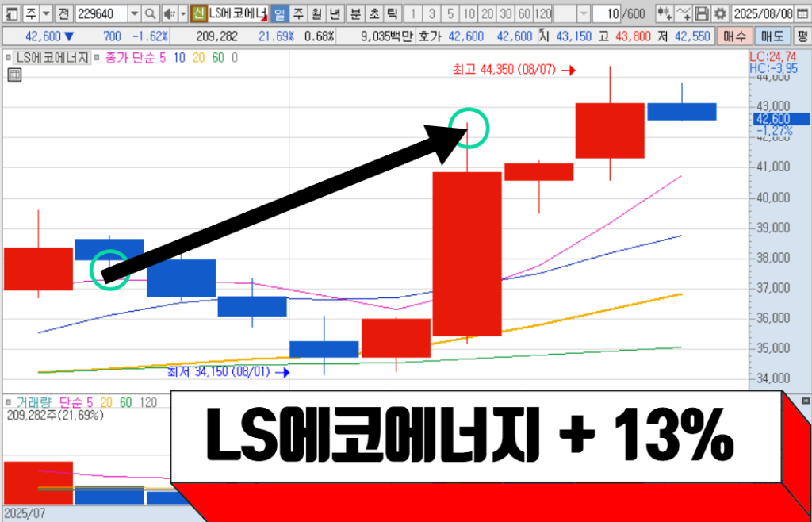812x522 pixels.
Task: Click the 최고 44,350 (08/07) high label
Action: tap(504, 70)
